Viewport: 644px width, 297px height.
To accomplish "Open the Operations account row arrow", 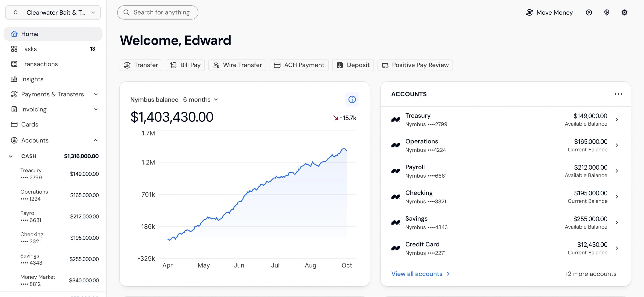I will tap(617, 145).
